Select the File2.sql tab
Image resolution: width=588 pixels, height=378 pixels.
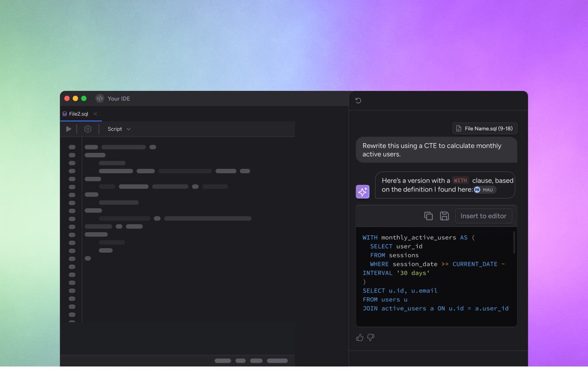tap(81, 114)
